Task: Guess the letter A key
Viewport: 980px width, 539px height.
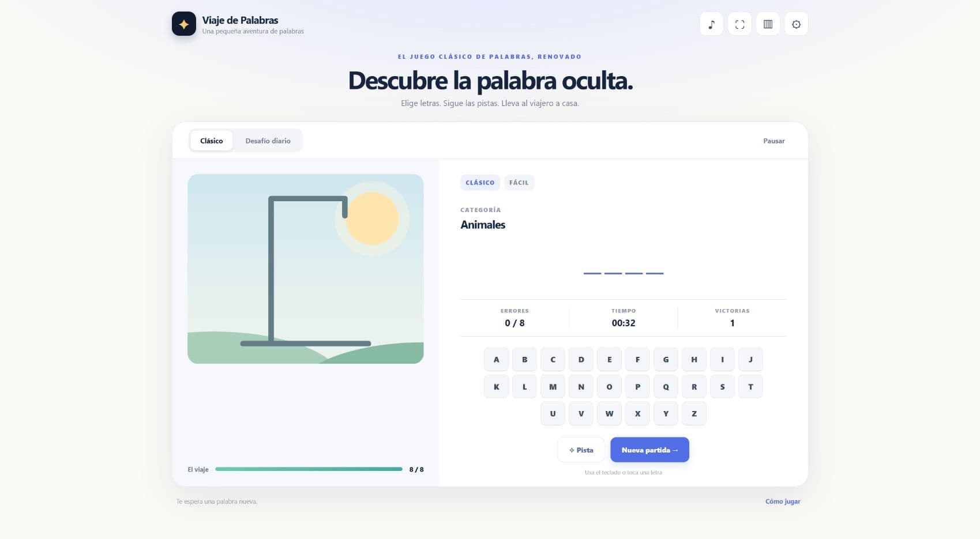Action: (x=496, y=359)
